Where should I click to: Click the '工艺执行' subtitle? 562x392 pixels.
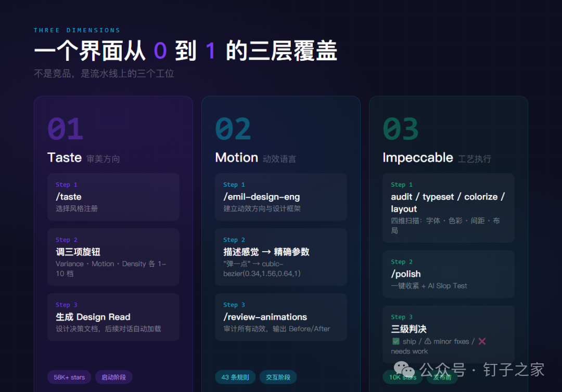click(x=475, y=159)
